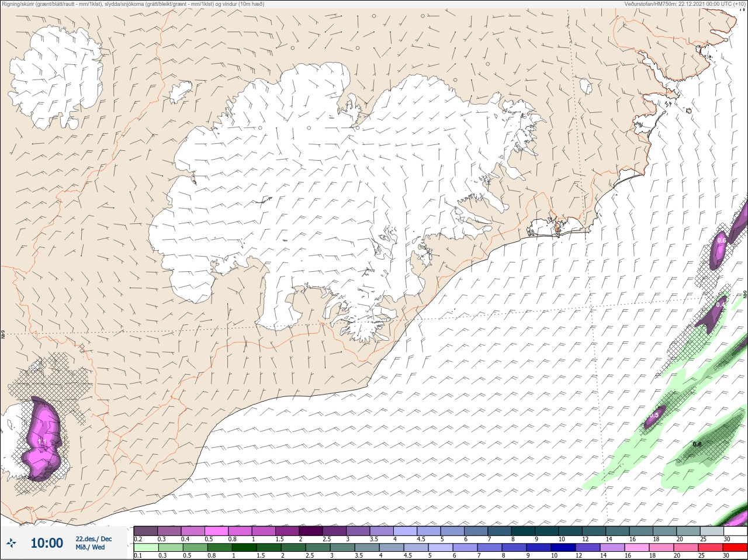
Task: Pick the dark teal purple-scale swatch labeled 10
Action: (570, 531)
